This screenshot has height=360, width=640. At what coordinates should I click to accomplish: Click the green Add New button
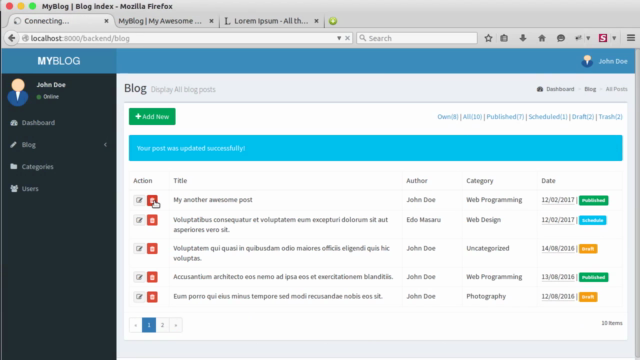pyautogui.click(x=152, y=116)
